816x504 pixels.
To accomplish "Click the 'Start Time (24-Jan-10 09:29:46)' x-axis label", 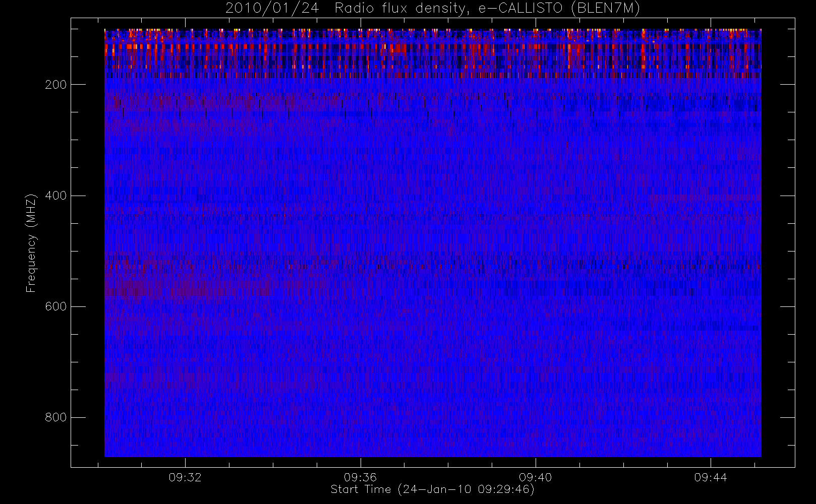I will pos(432,489).
